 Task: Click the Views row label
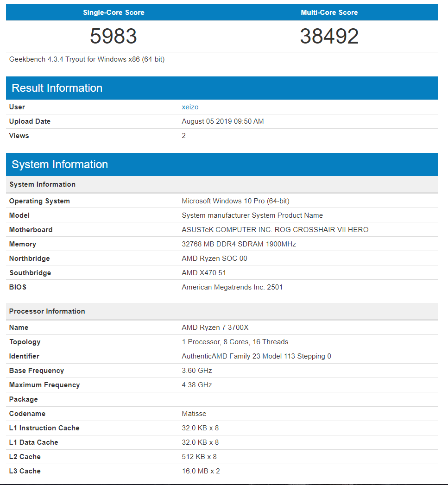pos(19,136)
